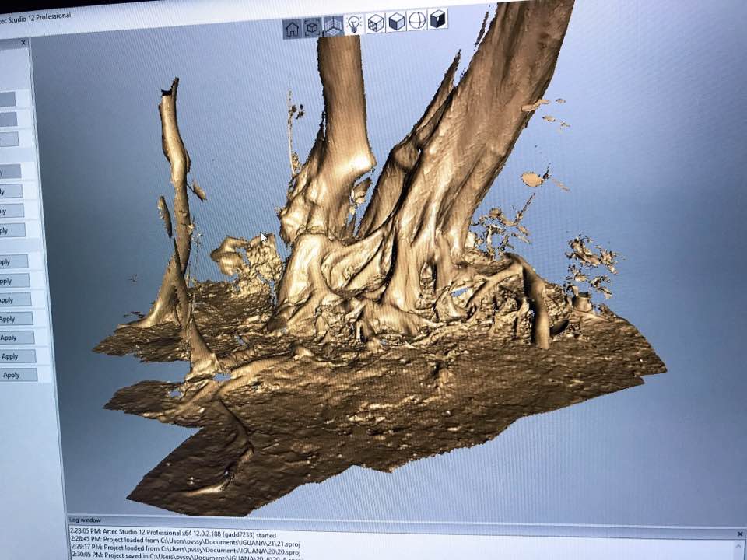This screenshot has width=747, height=560.
Task: Click the wireframe sphere icon
Action: [x=417, y=20]
